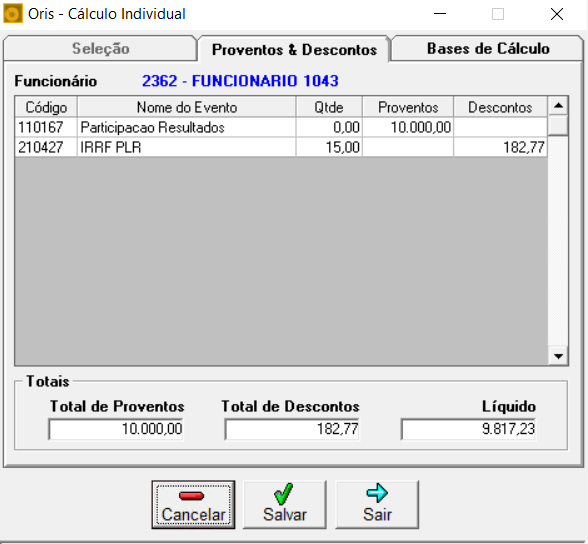Exit using the Sair button
The image size is (588, 544).
377,505
